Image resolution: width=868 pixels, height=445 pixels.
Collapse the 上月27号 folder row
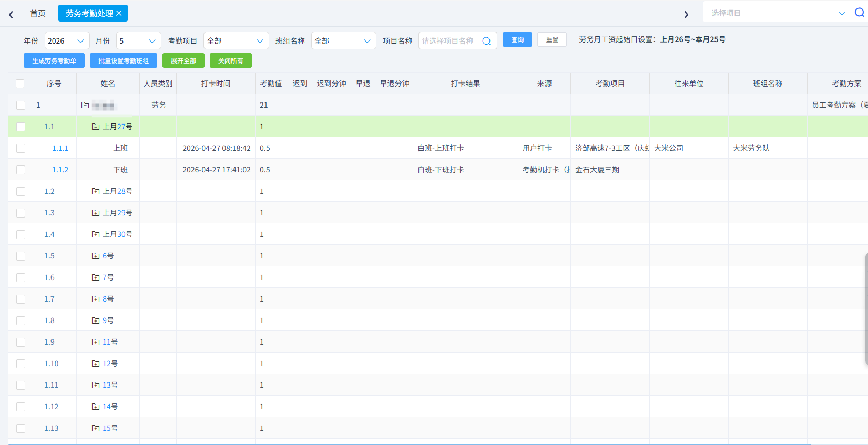96,127
